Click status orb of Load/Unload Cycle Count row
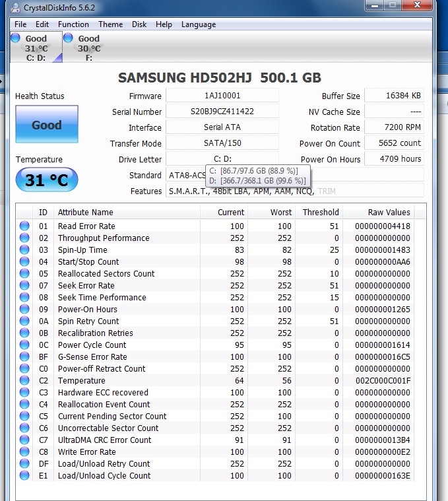The width and height of the screenshot is (448, 501). point(24,475)
